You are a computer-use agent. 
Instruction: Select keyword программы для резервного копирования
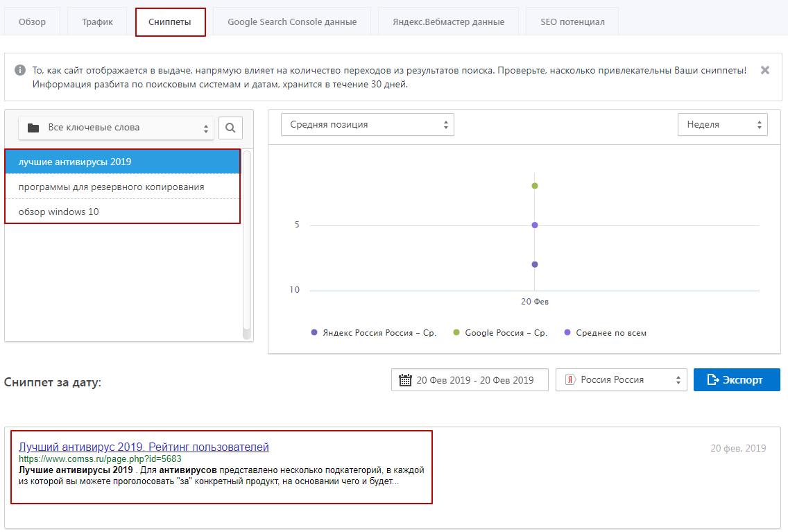123,187
